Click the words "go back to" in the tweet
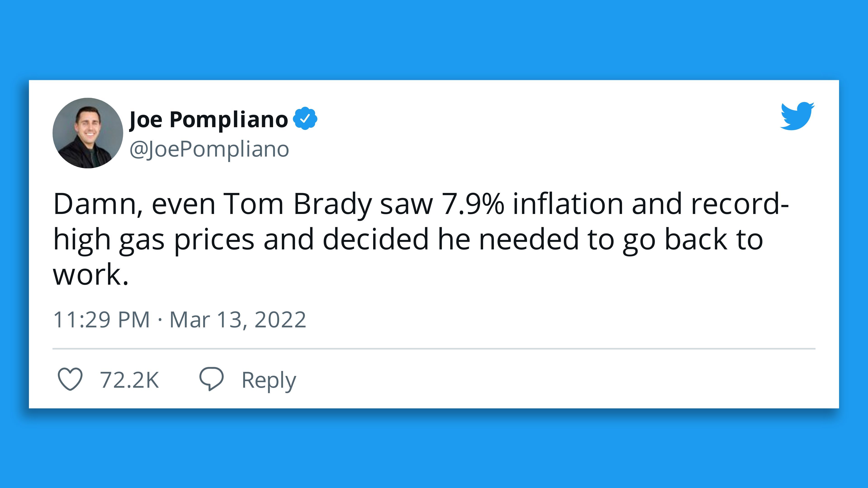Viewport: 868px width, 488px height. (x=693, y=240)
